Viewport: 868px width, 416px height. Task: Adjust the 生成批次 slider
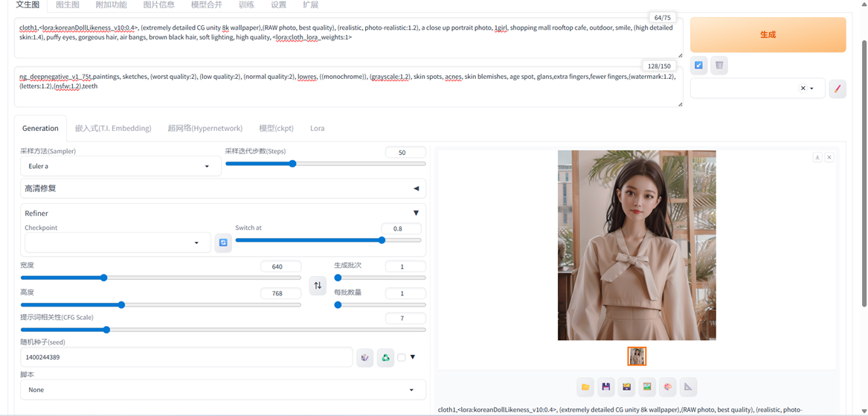pyautogui.click(x=380, y=278)
